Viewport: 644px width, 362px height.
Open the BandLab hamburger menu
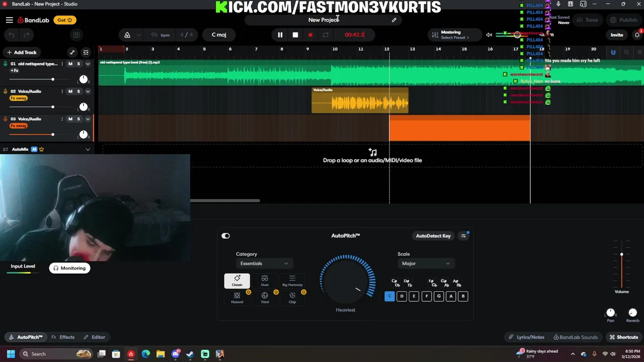(10, 20)
